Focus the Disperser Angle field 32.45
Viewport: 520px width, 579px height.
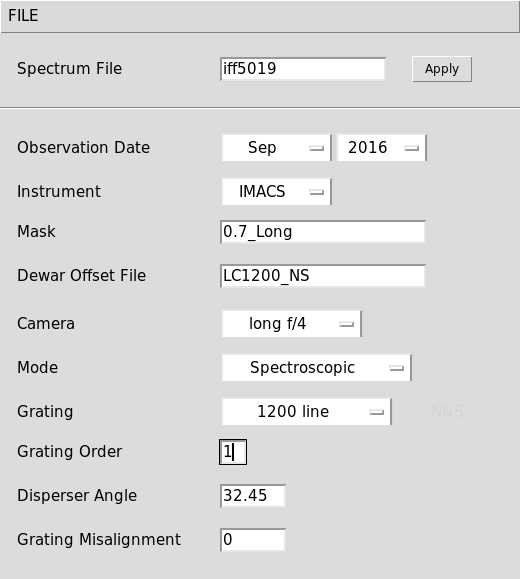(x=253, y=496)
